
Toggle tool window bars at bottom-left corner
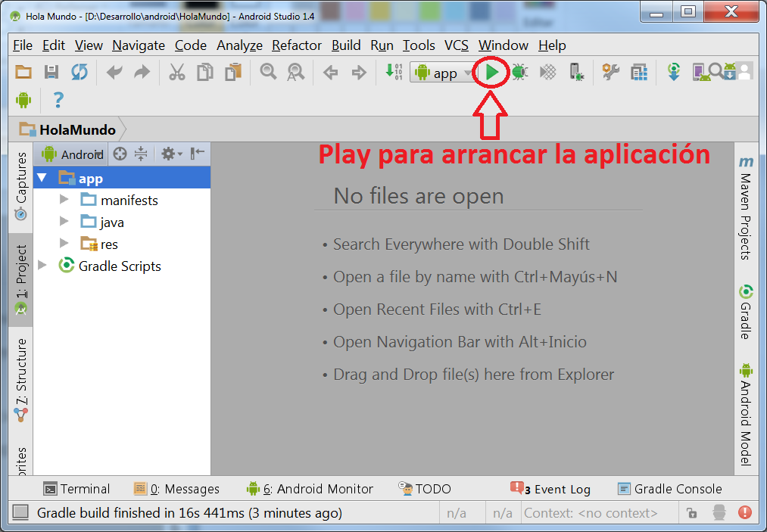(21, 512)
